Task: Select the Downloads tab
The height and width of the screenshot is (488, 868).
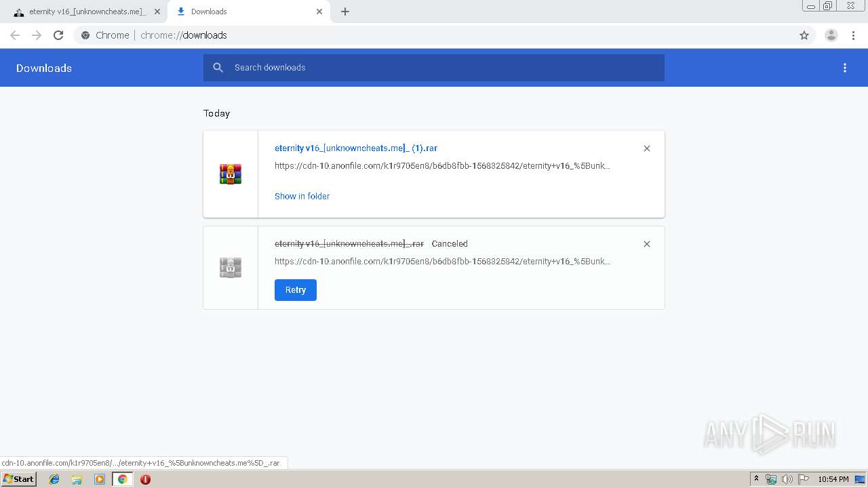Action: tap(249, 12)
